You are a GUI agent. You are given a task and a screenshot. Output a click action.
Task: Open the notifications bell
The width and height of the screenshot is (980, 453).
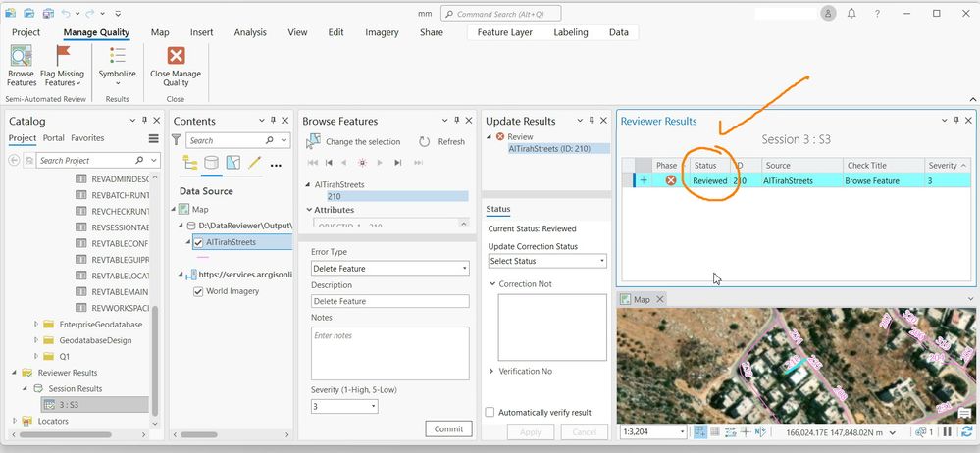[x=851, y=13]
